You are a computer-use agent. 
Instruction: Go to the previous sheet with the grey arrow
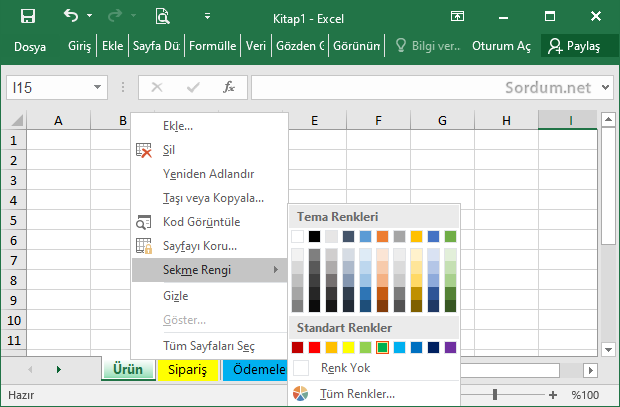pos(30,369)
